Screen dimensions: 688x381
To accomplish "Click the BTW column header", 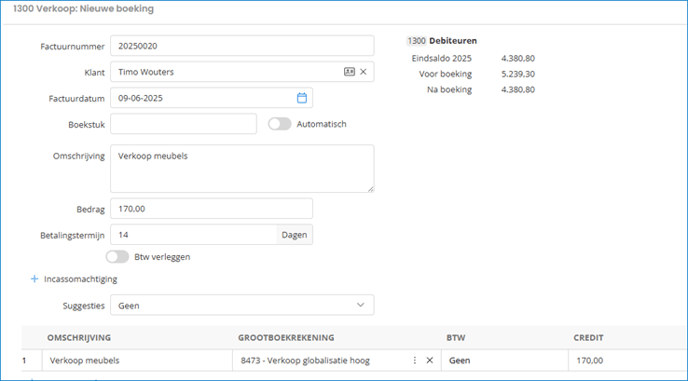I will (x=456, y=338).
